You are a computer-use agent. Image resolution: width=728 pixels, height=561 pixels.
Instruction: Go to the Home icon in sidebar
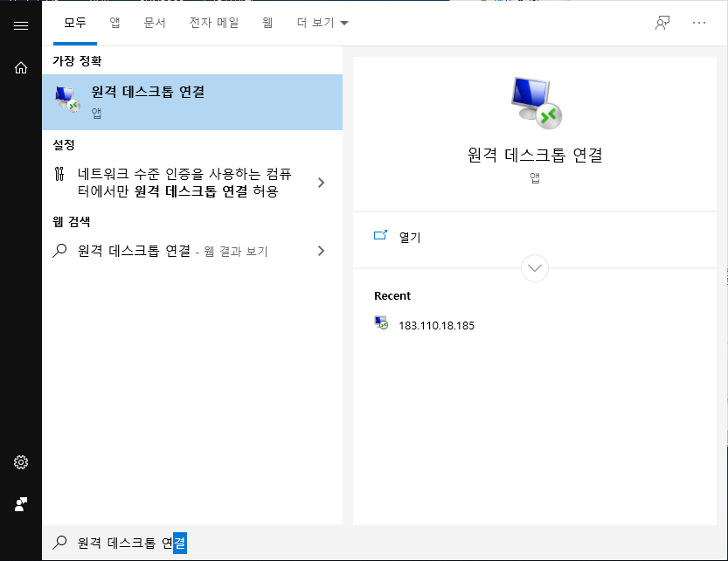21,68
